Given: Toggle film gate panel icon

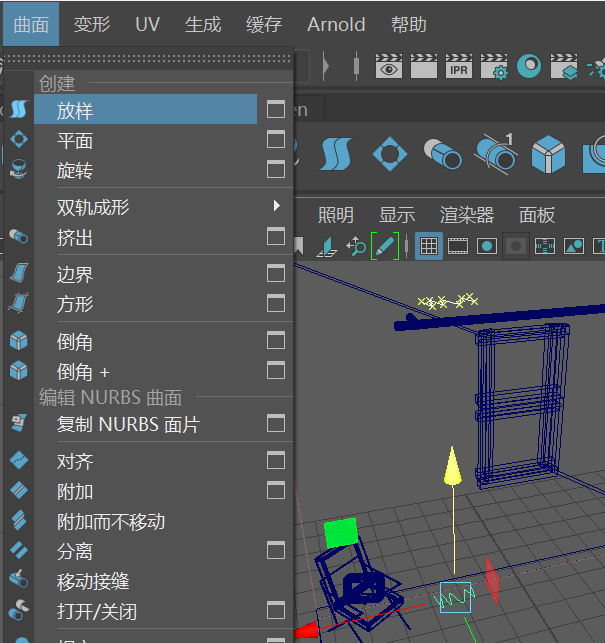Looking at the screenshot, I should tap(458, 246).
